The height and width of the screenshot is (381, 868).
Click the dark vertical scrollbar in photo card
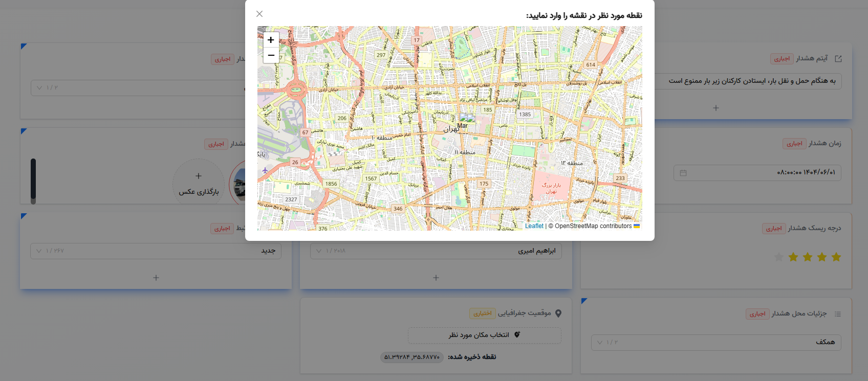pyautogui.click(x=33, y=180)
